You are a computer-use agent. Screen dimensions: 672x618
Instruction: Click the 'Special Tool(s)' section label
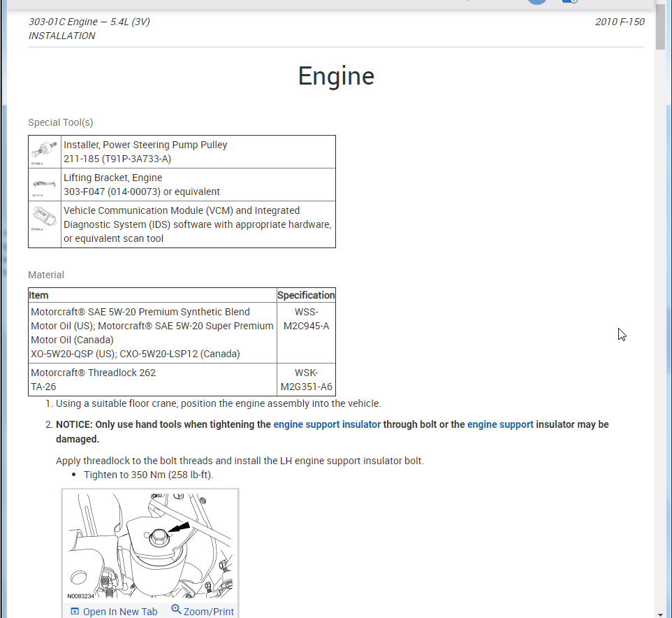pos(61,122)
